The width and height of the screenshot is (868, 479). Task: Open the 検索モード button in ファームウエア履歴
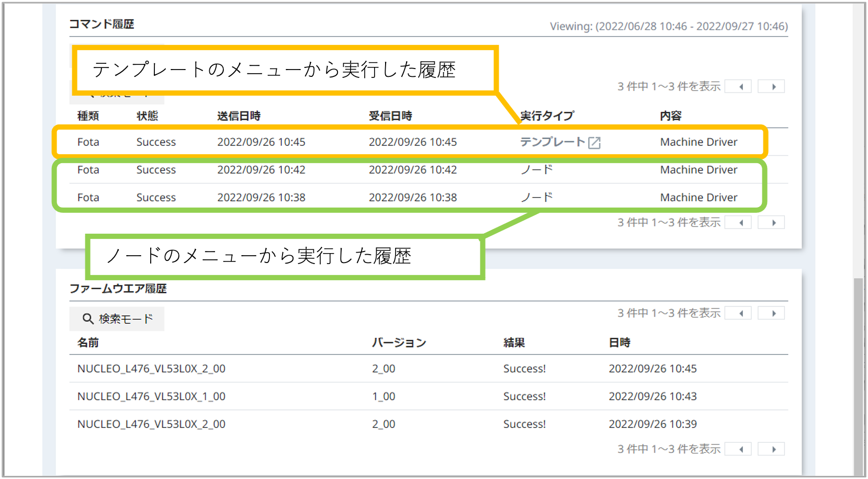pyautogui.click(x=116, y=318)
